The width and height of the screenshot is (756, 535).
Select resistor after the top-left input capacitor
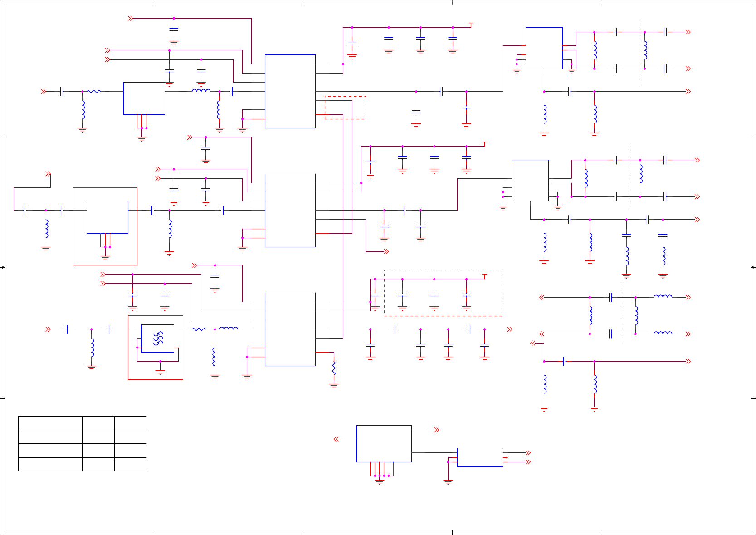coord(94,91)
